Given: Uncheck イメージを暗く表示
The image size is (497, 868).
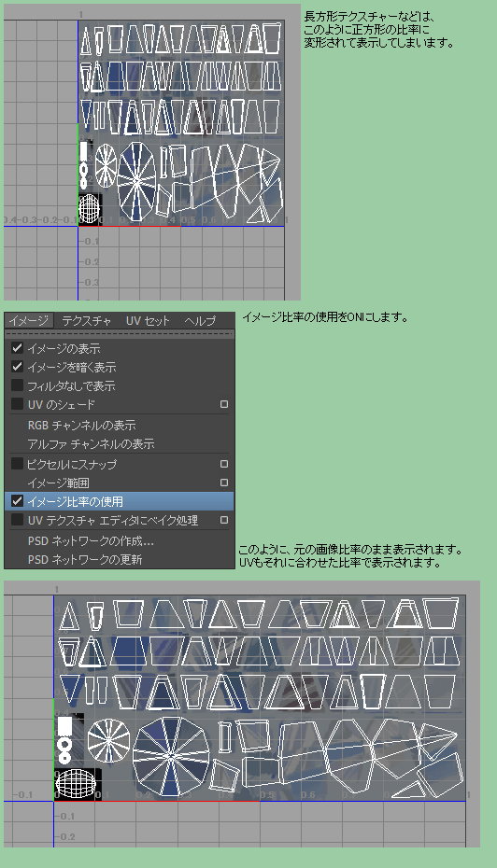Looking at the screenshot, I should click(17, 367).
